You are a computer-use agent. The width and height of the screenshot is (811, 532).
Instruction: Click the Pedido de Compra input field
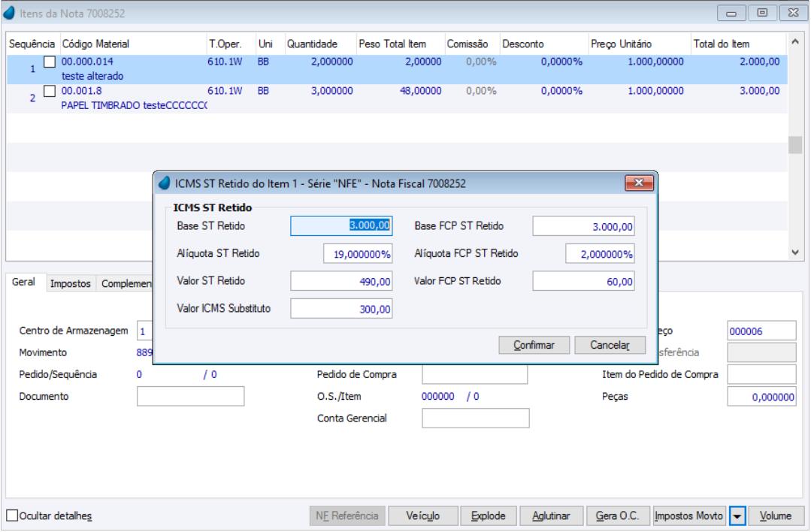(x=475, y=374)
